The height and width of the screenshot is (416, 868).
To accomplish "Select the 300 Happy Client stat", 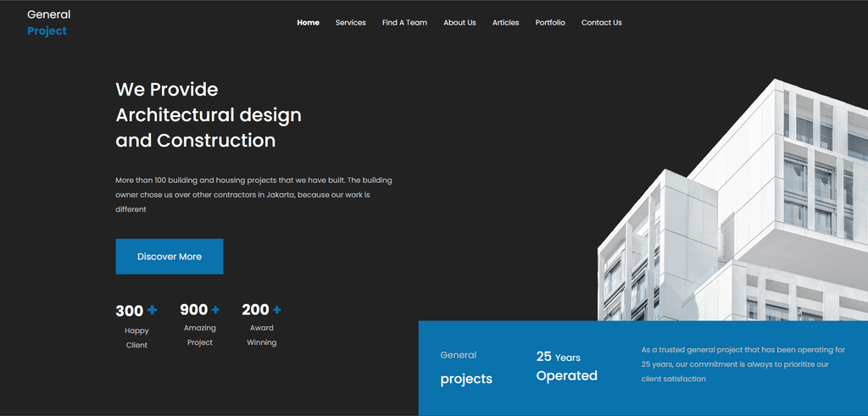I will tap(136, 326).
